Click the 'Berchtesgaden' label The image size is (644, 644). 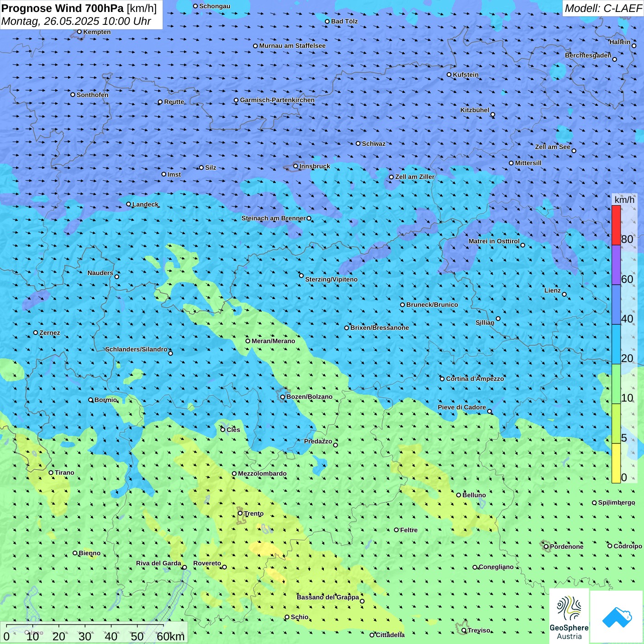588,55
